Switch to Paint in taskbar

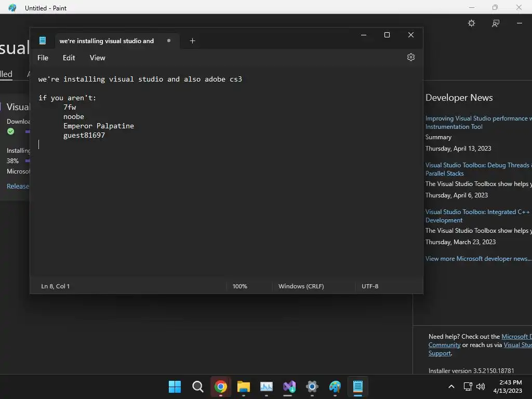(x=335, y=387)
